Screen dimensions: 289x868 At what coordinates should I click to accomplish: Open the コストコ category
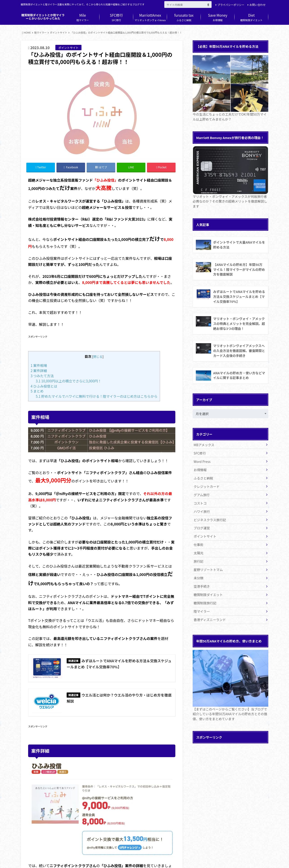tap(230, 503)
